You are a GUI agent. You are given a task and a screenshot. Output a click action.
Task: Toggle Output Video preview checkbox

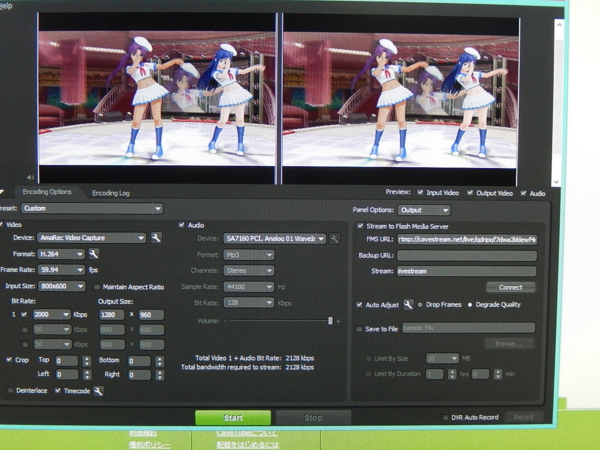click(470, 193)
